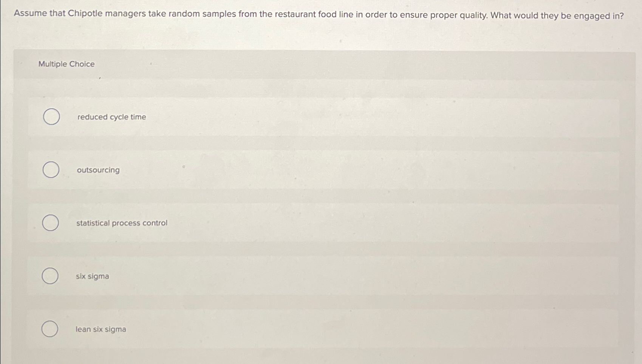This screenshot has height=364, width=642.
Task: Select the radio button for six sigma
Action: [x=50, y=276]
